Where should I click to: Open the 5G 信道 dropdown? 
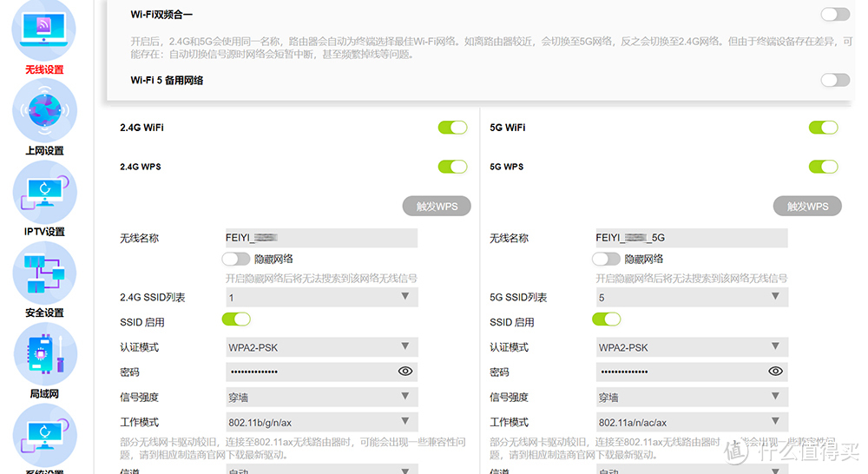pos(692,470)
